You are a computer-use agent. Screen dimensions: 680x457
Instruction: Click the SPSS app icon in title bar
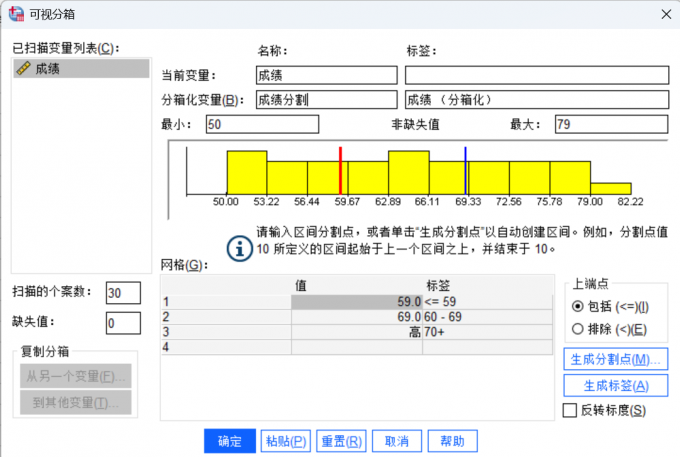coord(16,14)
